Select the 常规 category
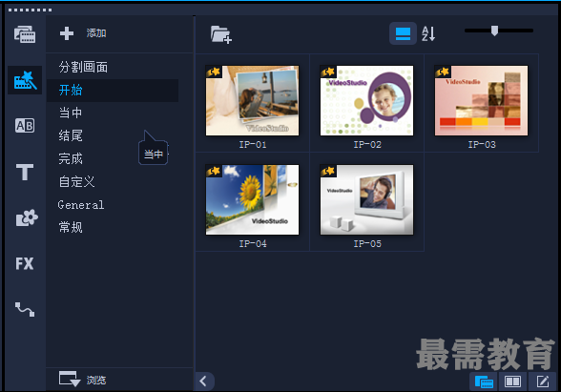Screen dimensions: 561x392 point(71,227)
